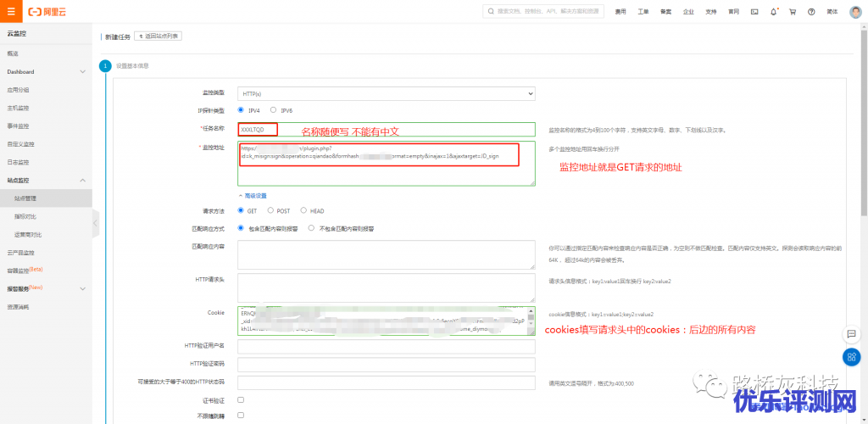Open the hamburger menu in top-left corner
The width and height of the screenshot is (868, 424).
tap(10, 12)
